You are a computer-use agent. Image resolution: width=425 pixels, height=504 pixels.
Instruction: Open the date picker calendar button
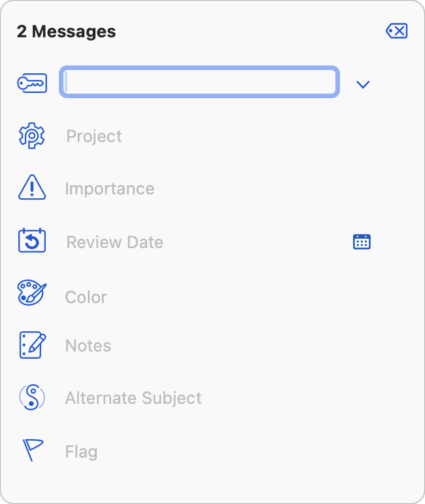362,242
